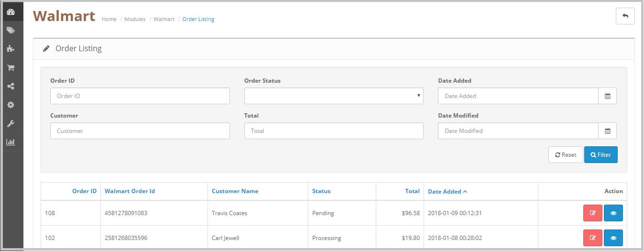Expand the Order Status dropdown
The width and height of the screenshot is (644, 251).
[x=334, y=96]
